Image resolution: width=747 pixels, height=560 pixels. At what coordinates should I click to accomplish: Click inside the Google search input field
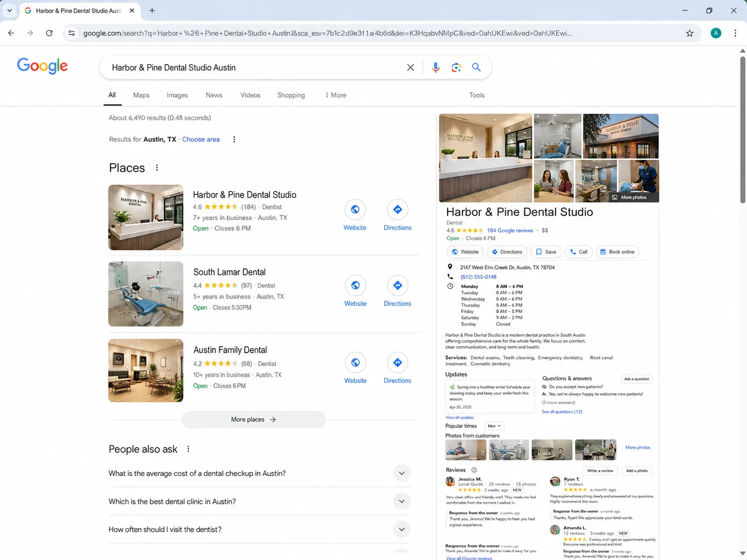coord(253,68)
